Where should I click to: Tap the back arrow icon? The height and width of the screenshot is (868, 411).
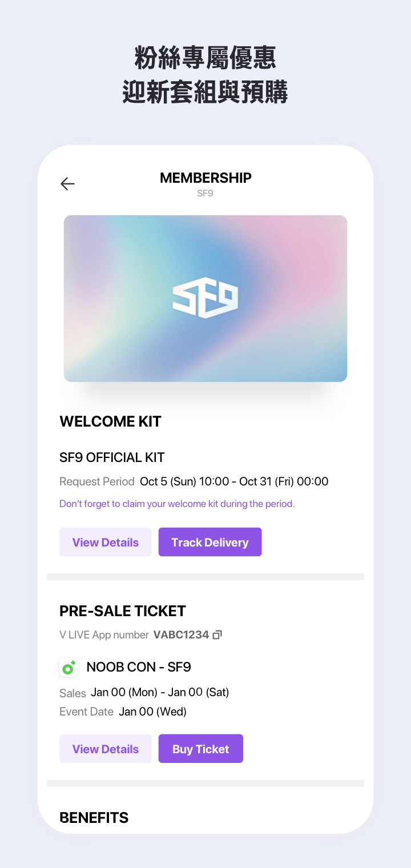(67, 183)
